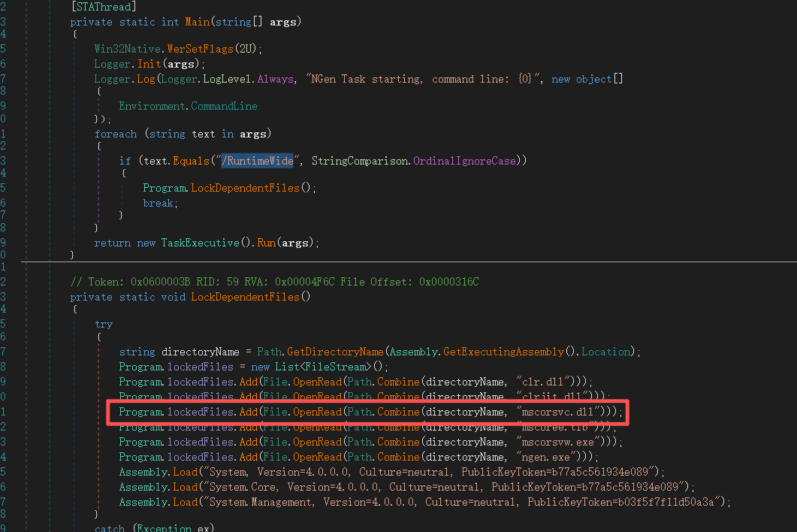Click the "mscorsvc.dll" string literal
This screenshot has height=532, width=797.
coord(557,412)
